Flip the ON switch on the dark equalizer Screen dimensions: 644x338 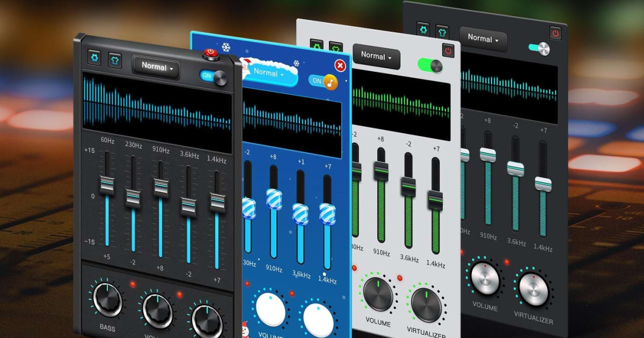[213, 76]
